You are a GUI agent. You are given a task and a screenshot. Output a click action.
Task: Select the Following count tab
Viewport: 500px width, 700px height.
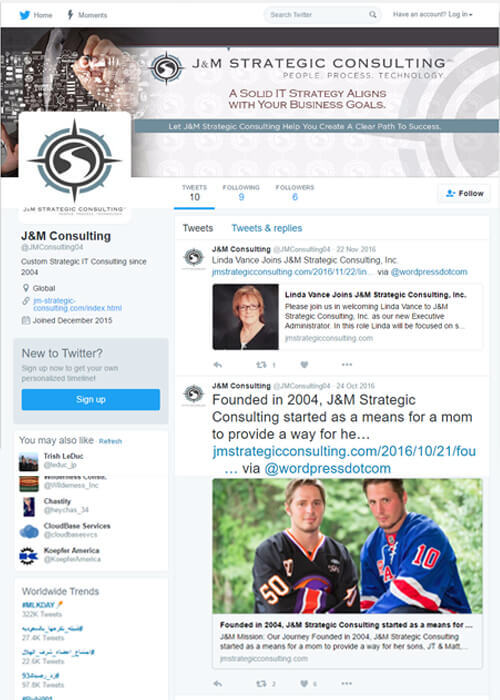pos(241,192)
